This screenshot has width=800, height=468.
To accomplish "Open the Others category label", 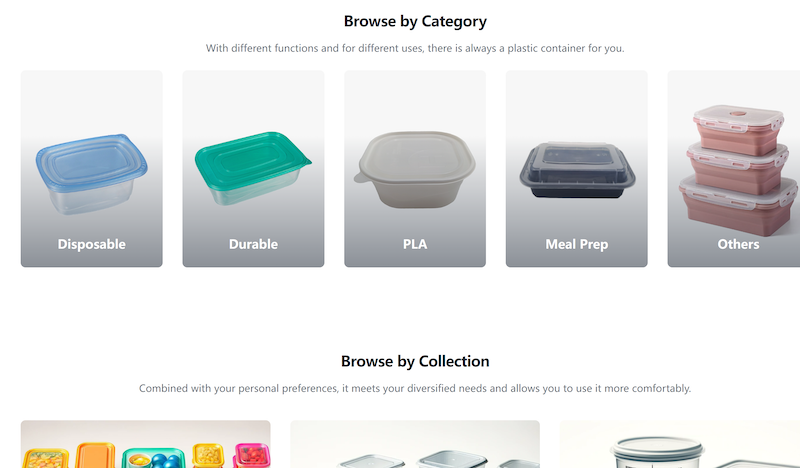I will [738, 244].
